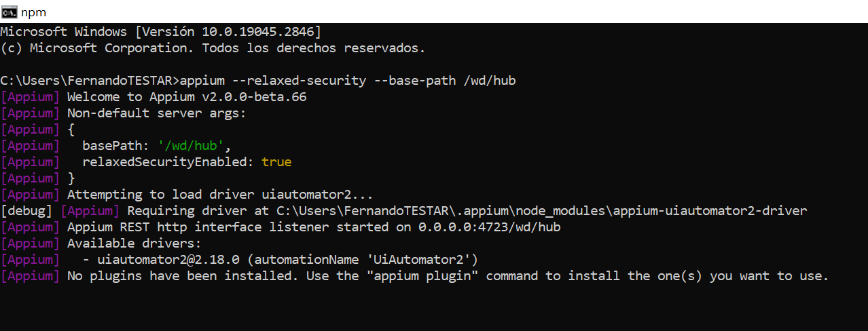Click the 'Welcome to Appium v2.0.0-beta.66' line
Viewport: 868px width, 331px height.
[187, 97]
